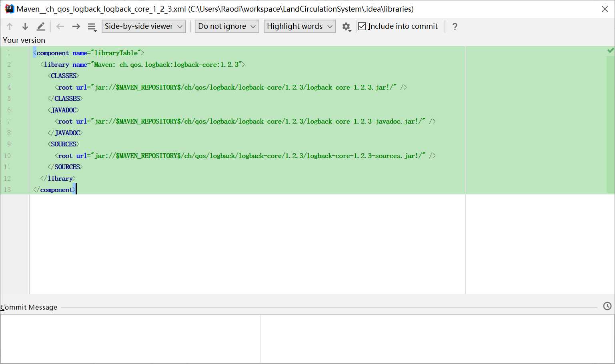Open diff settings gear icon
This screenshot has width=615, height=364.
pos(347,27)
